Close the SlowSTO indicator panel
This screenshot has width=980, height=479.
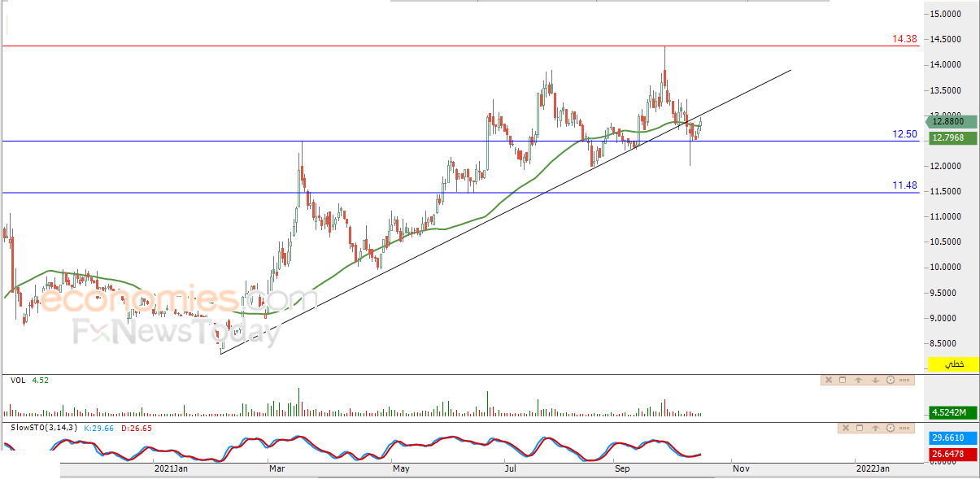click(846, 428)
